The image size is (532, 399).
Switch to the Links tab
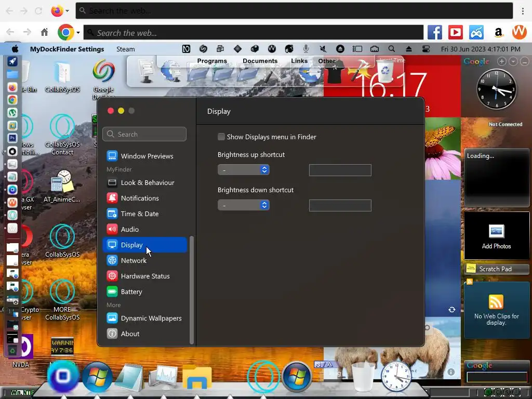click(x=299, y=61)
